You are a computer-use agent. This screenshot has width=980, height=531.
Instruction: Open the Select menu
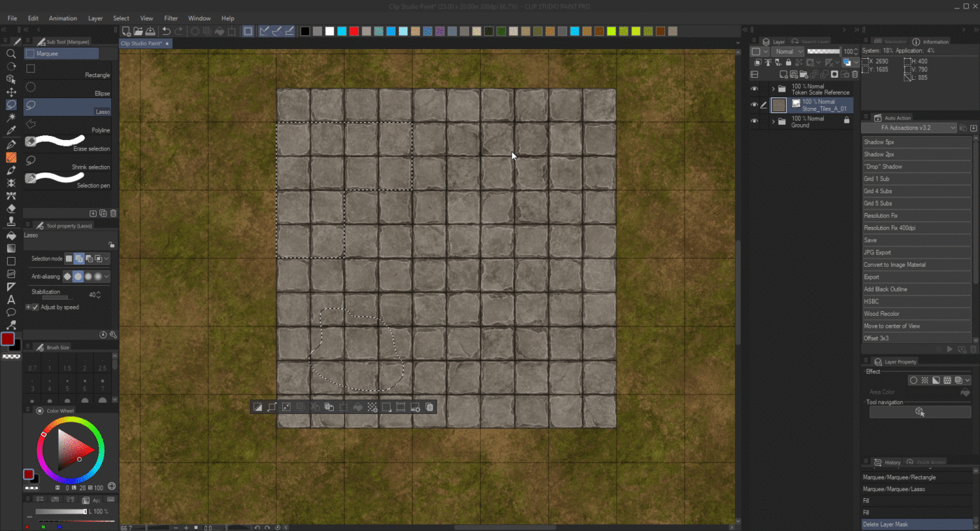[121, 18]
